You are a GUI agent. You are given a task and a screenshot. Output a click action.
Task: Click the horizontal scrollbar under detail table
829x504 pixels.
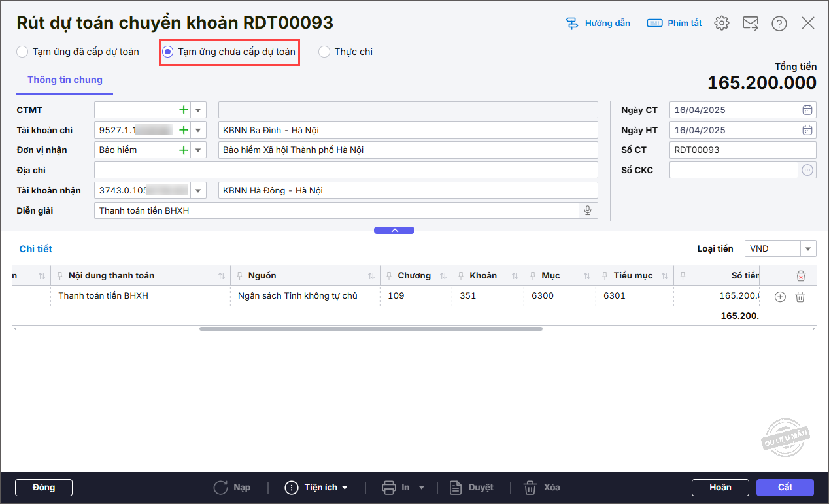(x=371, y=329)
